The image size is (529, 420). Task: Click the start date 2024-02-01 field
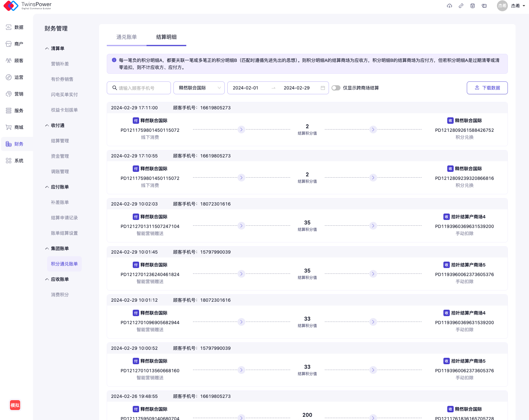tap(246, 88)
